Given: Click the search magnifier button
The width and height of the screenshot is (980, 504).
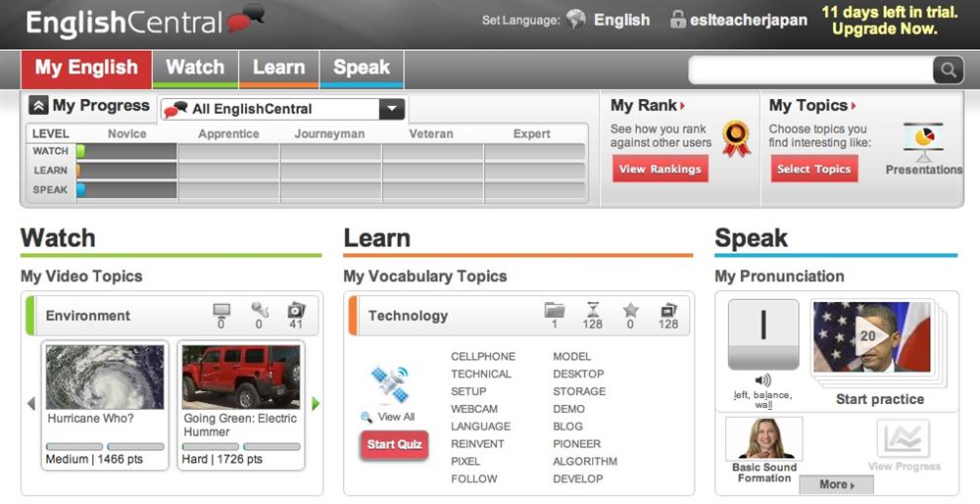Looking at the screenshot, I should coord(948,70).
